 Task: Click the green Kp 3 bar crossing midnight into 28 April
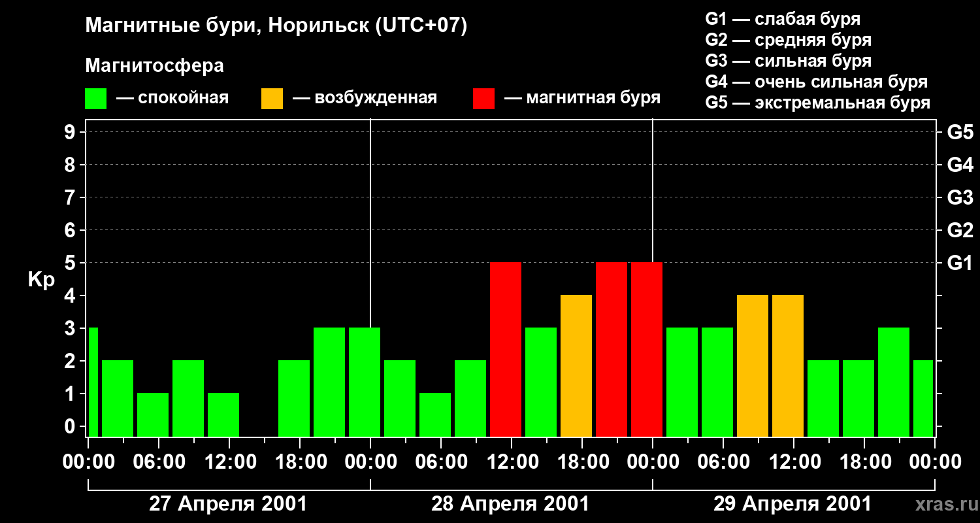click(x=365, y=382)
